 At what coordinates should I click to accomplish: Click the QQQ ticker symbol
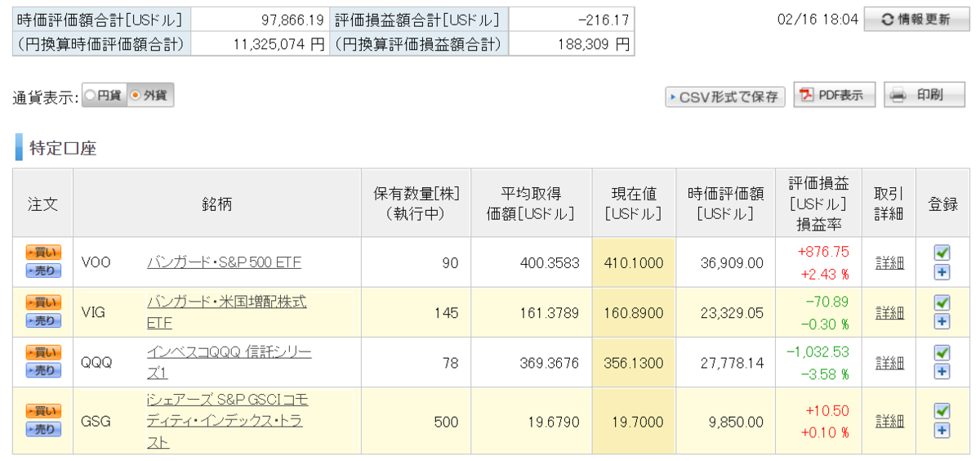[96, 362]
